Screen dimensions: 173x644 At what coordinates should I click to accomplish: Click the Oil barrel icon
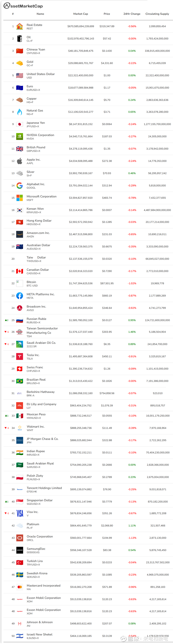[19, 38]
